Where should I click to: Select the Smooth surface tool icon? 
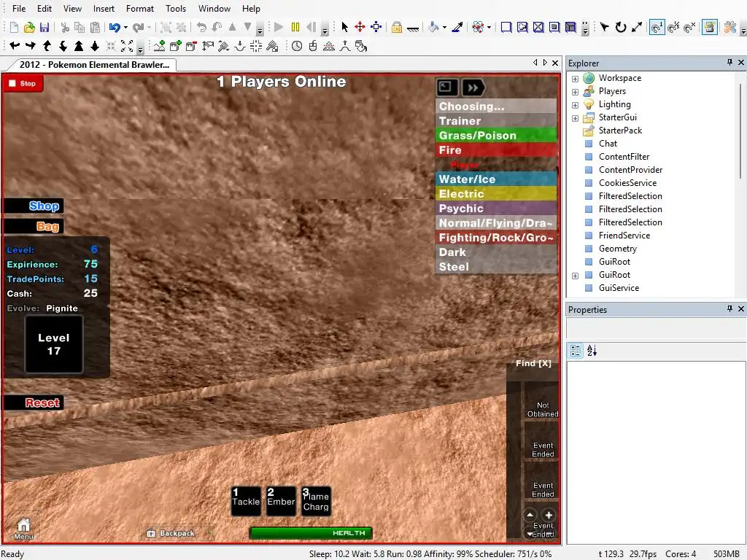tap(506, 27)
